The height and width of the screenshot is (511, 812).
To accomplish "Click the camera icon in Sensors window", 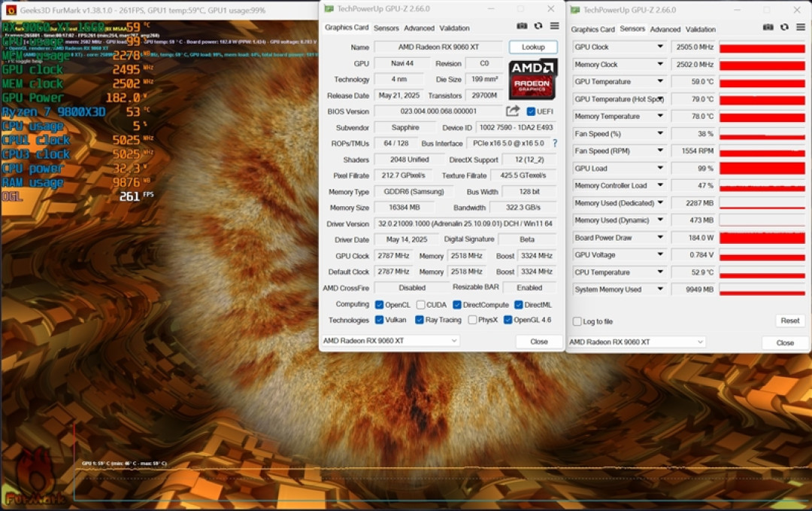I will pos(768,27).
